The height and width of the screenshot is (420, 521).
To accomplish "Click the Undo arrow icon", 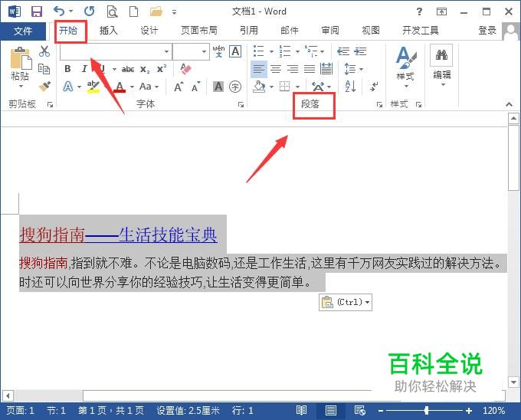I will 59,11.
